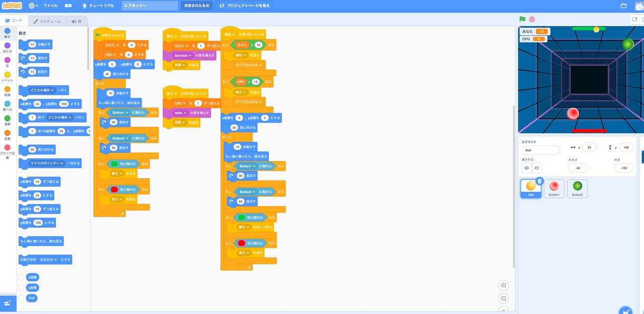This screenshot has width=644, height=314.
Task: Open チュートリアル from the menu bar
Action: click(x=99, y=6)
